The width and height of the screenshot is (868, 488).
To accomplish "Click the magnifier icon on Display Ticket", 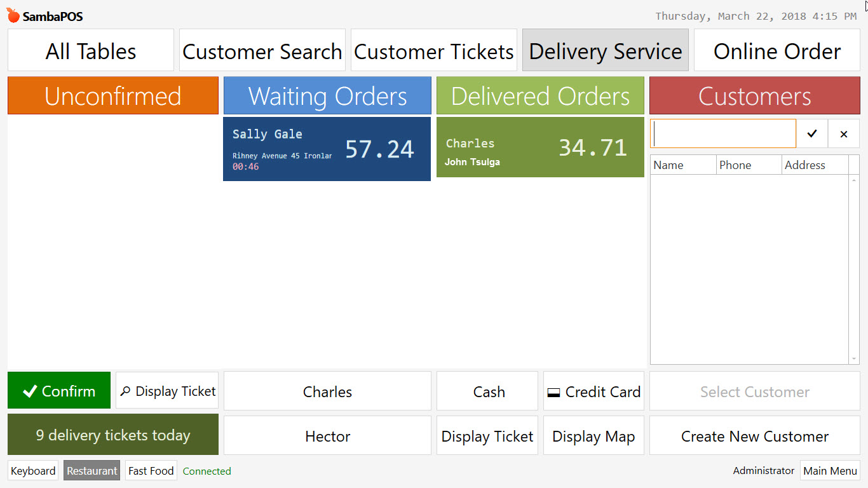I will [126, 391].
